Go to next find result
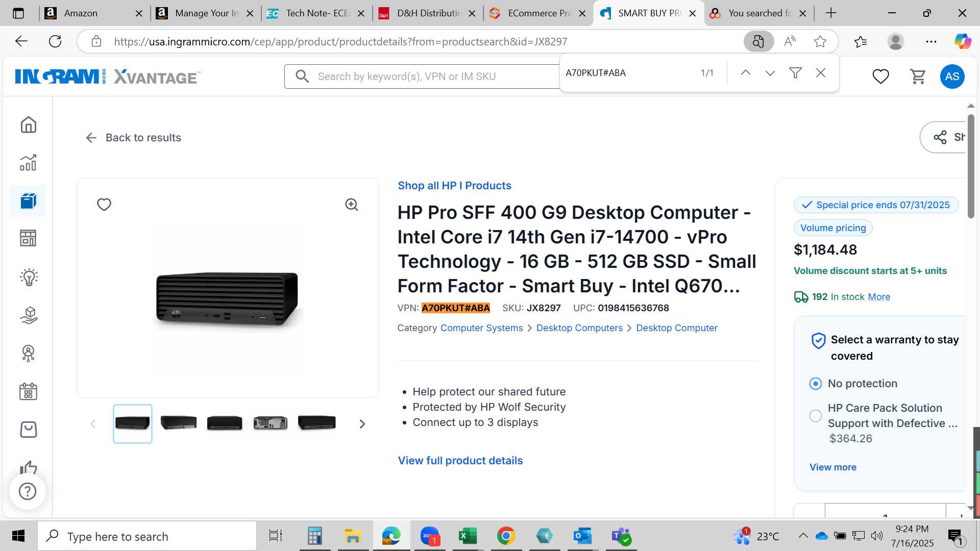 click(x=770, y=73)
